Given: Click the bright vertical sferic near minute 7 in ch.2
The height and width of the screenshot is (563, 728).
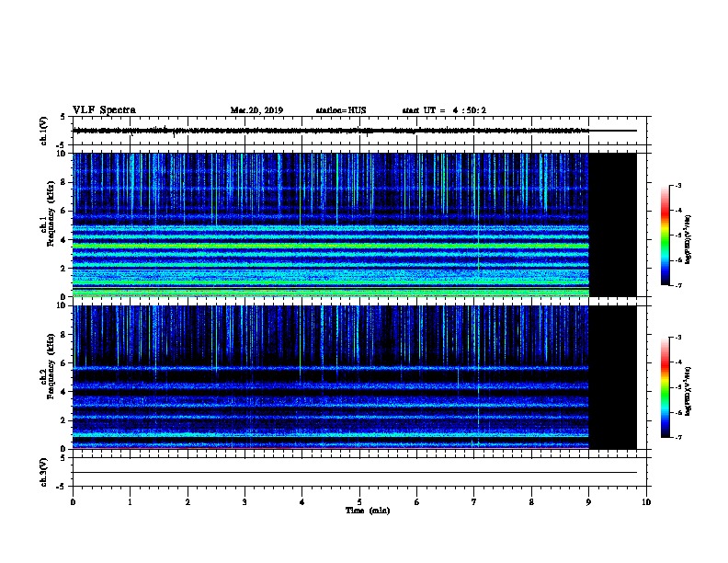Looking at the screenshot, I should click(478, 377).
